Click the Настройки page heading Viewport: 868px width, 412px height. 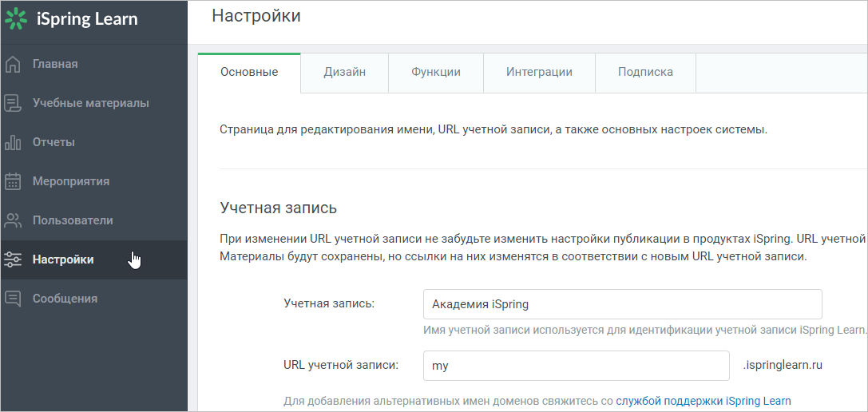pos(256,16)
